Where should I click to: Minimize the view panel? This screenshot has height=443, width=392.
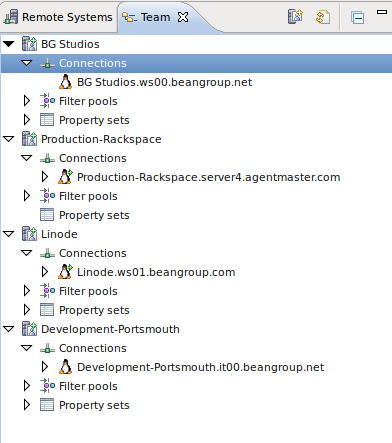click(382, 12)
